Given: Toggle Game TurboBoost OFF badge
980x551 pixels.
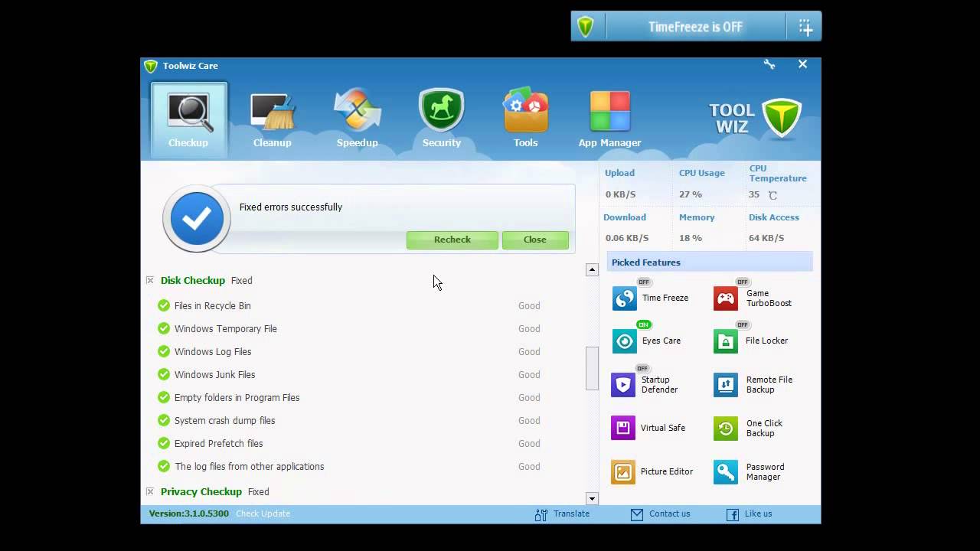Looking at the screenshot, I should point(743,282).
